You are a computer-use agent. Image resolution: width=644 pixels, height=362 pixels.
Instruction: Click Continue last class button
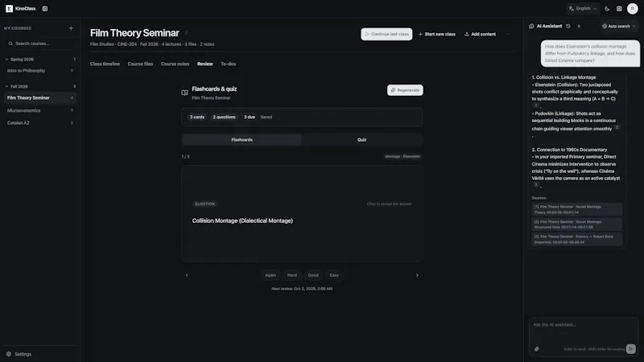(386, 34)
